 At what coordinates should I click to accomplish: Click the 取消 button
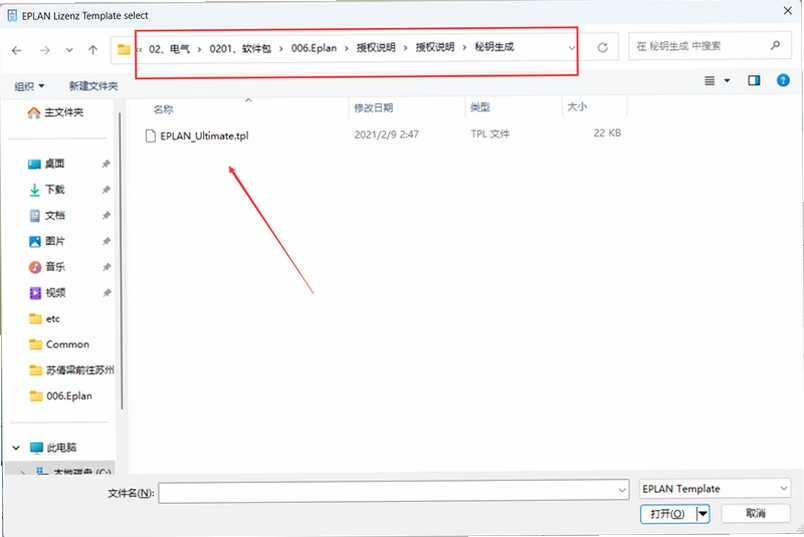coord(755,513)
